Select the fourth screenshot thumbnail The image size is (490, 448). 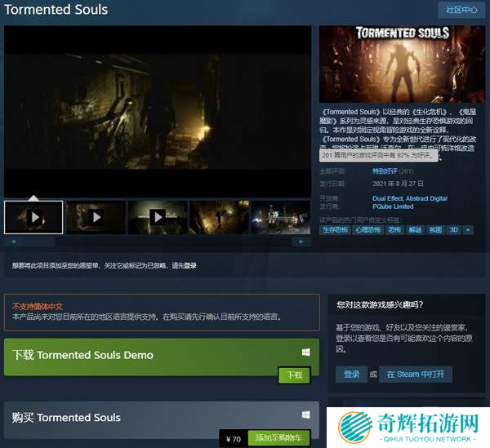tap(219, 217)
